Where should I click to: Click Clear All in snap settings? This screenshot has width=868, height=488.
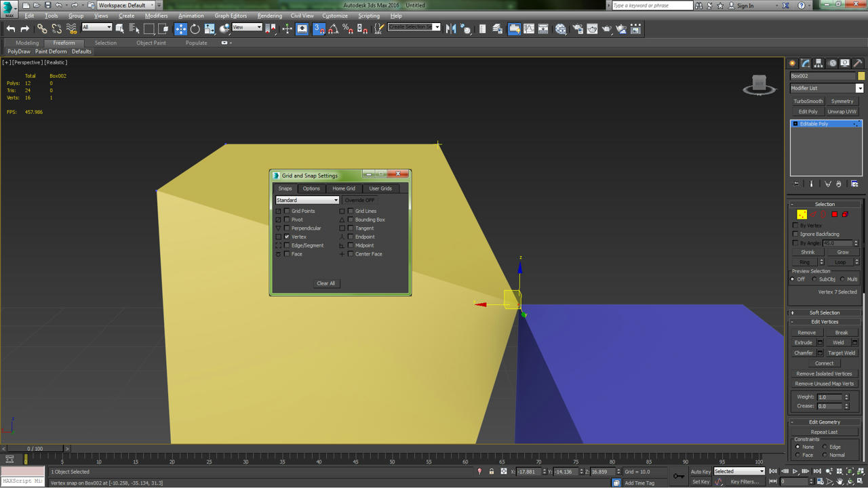(x=325, y=283)
